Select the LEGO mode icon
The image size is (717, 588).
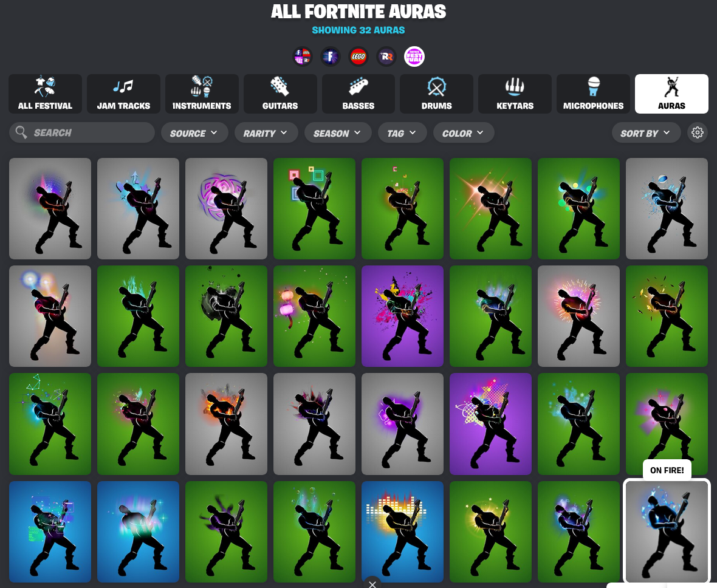[x=358, y=56]
